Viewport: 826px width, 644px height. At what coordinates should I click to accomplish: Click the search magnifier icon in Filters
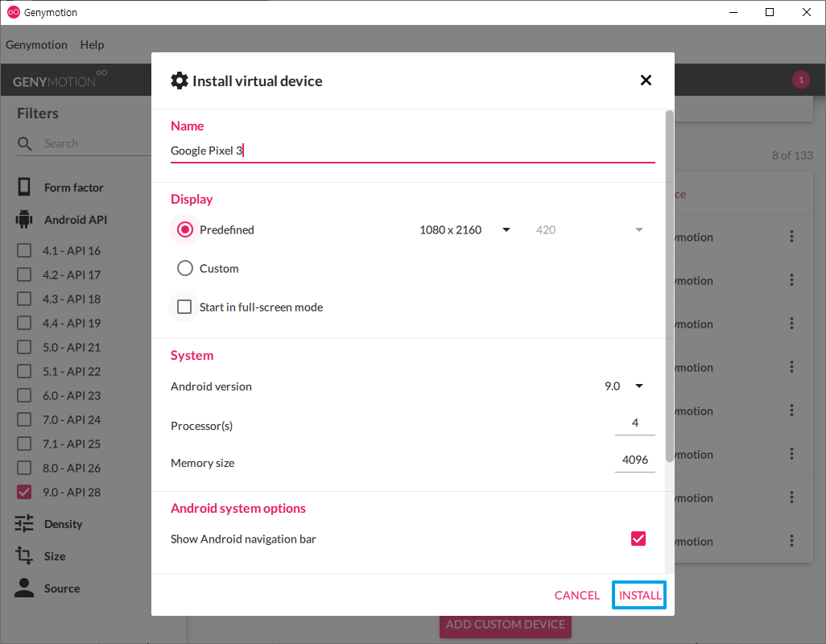click(25, 144)
